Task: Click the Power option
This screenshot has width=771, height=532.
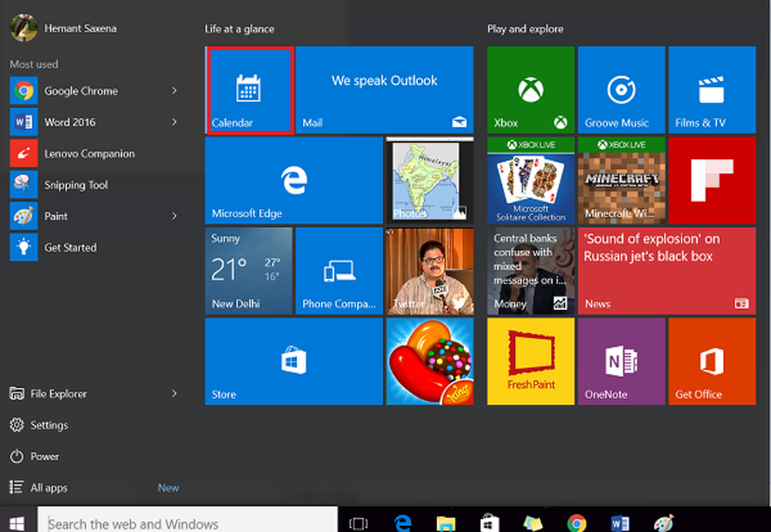Action: point(44,456)
